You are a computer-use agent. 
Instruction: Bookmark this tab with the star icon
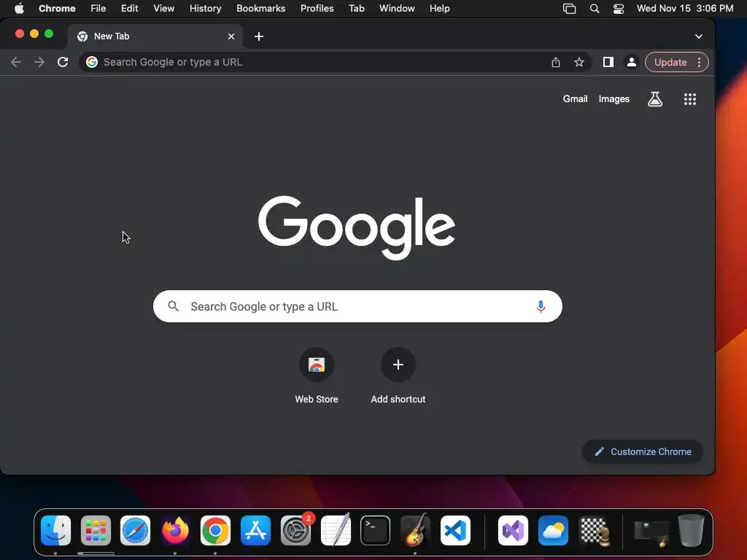[578, 62]
